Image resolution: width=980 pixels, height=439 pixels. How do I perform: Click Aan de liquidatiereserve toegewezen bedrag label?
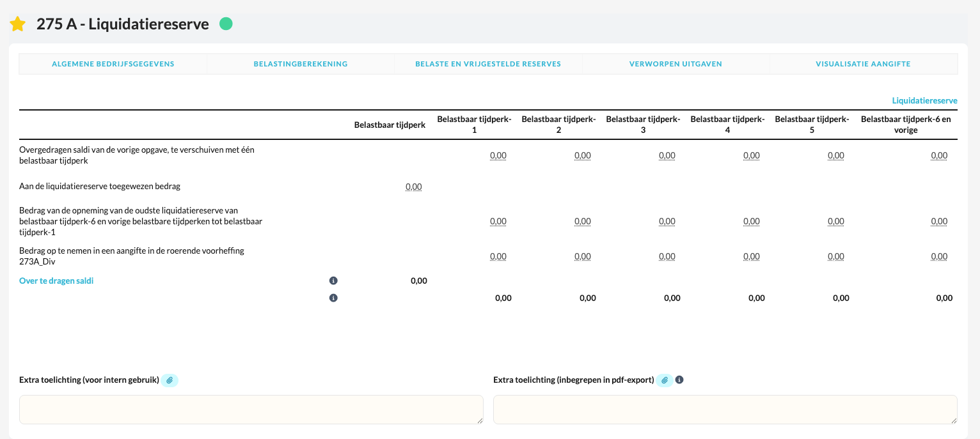click(100, 187)
